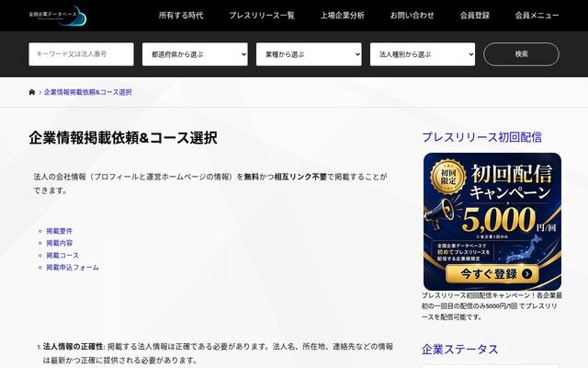
Task: Open the プレスリリース一覧 menu item
Action: (262, 16)
